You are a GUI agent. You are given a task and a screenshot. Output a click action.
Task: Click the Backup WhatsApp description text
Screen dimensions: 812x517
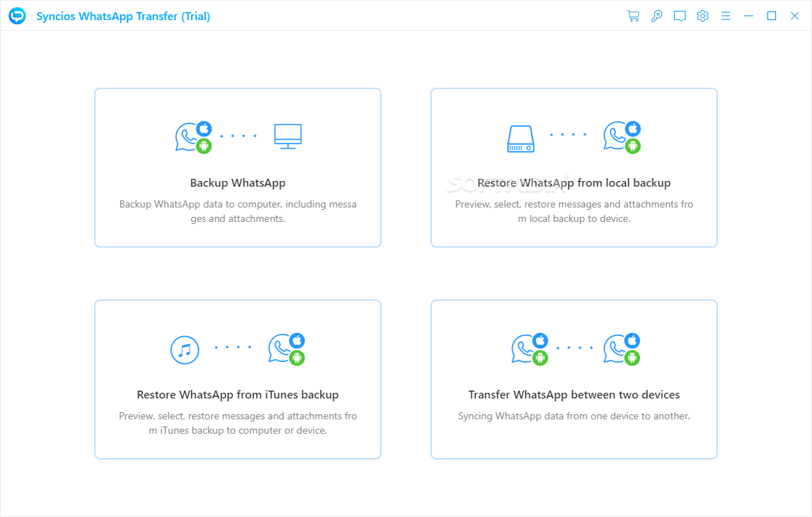(238, 211)
